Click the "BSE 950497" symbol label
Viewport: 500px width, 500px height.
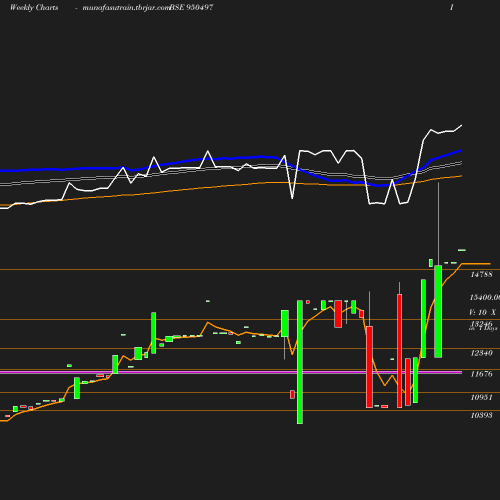pyautogui.click(x=192, y=7)
